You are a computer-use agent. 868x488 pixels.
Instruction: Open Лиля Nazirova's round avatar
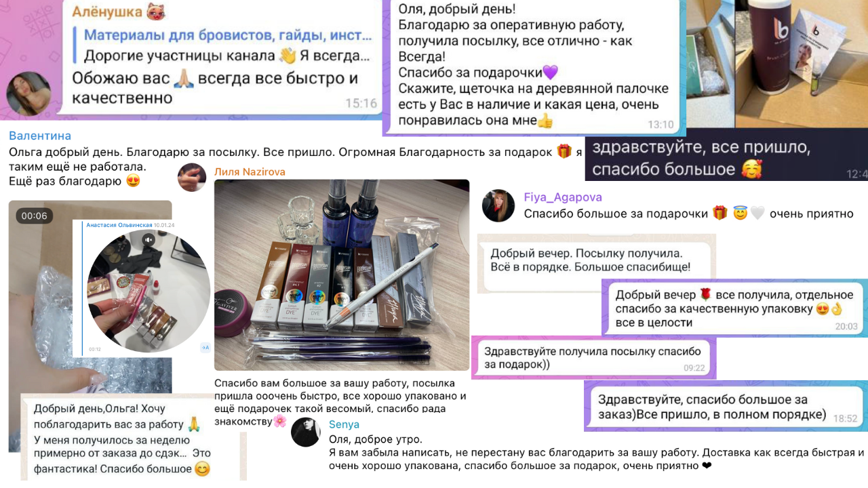click(x=192, y=178)
